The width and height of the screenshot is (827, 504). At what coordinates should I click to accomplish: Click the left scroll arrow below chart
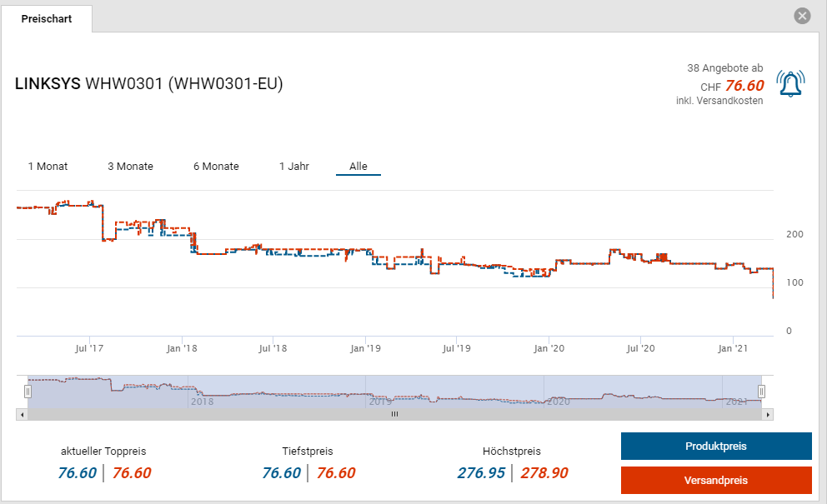click(22, 414)
